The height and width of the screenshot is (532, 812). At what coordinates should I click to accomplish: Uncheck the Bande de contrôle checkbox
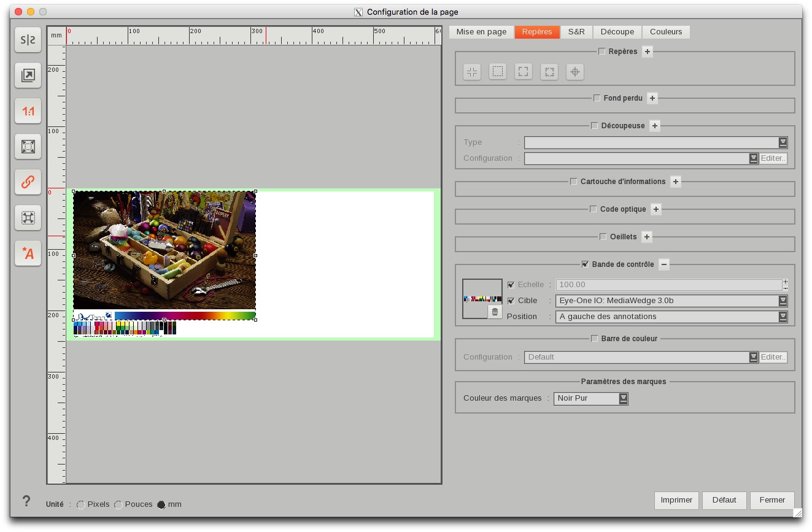point(585,264)
